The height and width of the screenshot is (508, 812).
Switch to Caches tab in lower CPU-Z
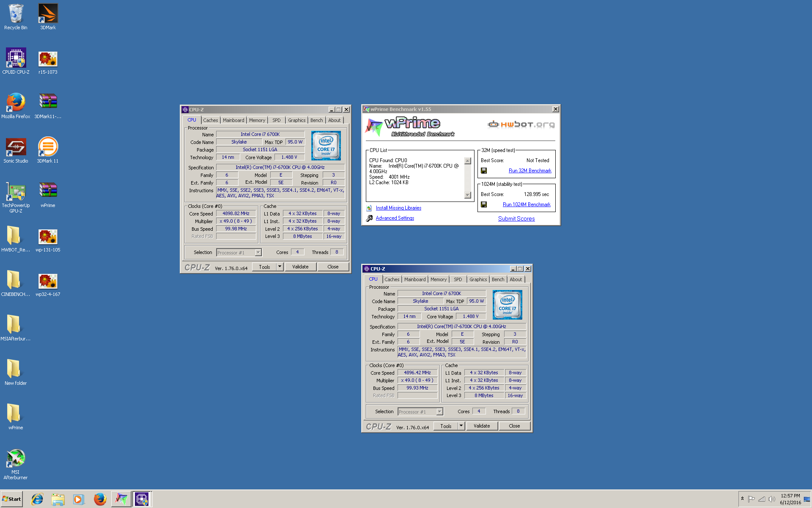point(392,279)
